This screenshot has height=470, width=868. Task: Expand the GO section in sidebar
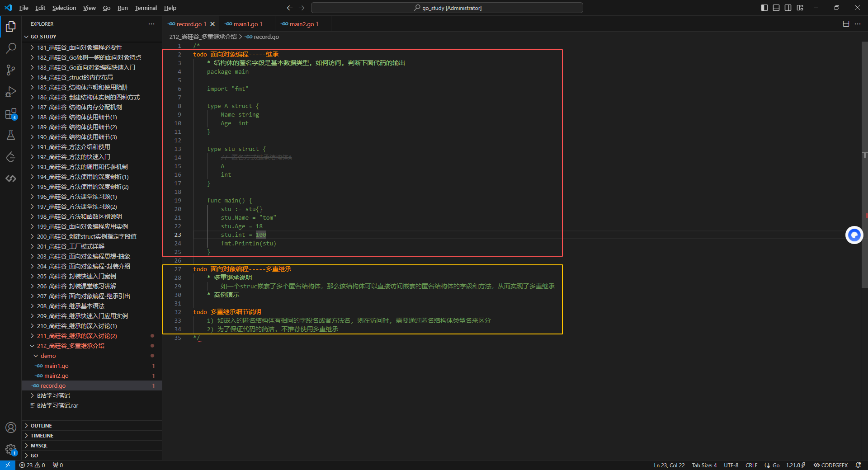pos(92,456)
